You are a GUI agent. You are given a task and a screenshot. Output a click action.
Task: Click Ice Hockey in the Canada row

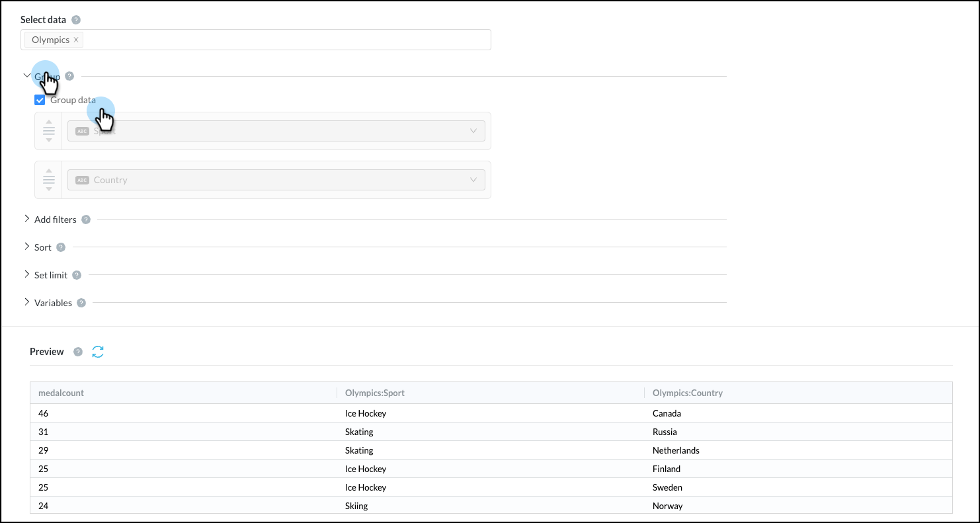pos(366,413)
